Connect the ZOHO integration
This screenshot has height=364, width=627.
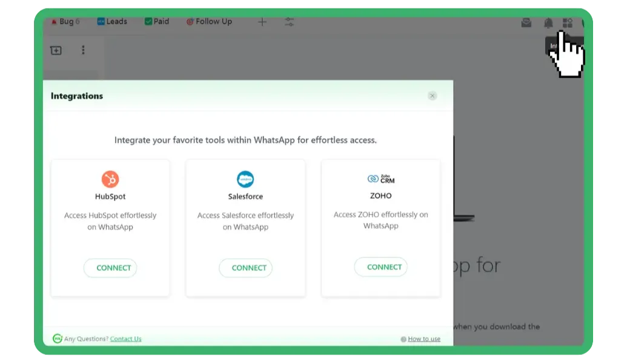point(381,266)
